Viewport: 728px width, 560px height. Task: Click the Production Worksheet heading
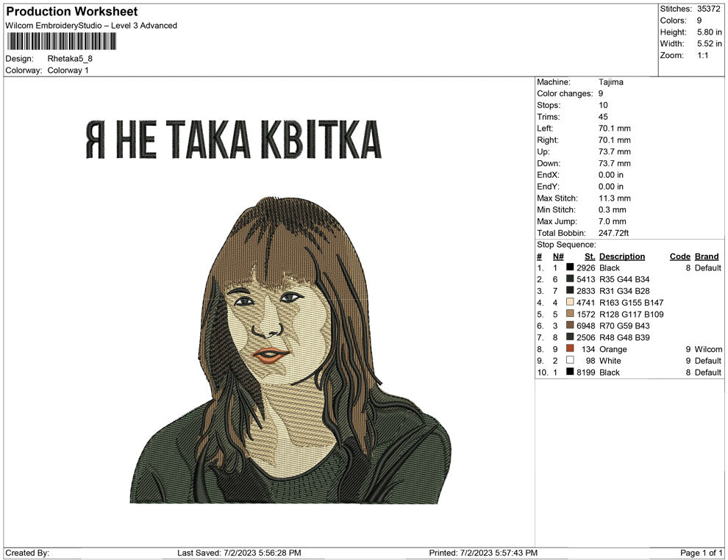point(71,12)
